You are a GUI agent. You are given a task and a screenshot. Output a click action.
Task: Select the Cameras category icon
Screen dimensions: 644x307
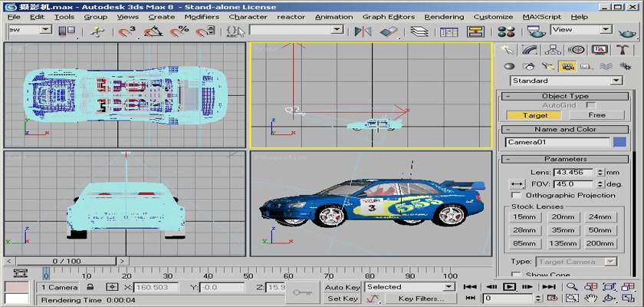(x=567, y=66)
